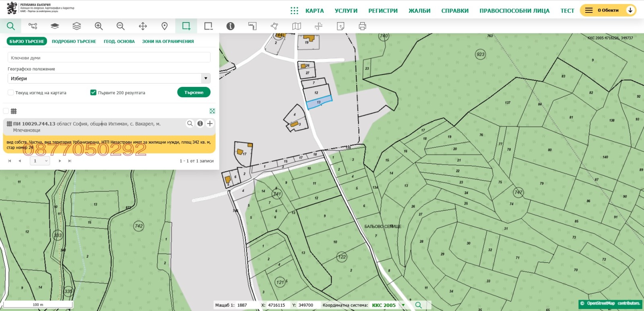Open the 'СПРАВКИ' menu item

tap(455, 11)
